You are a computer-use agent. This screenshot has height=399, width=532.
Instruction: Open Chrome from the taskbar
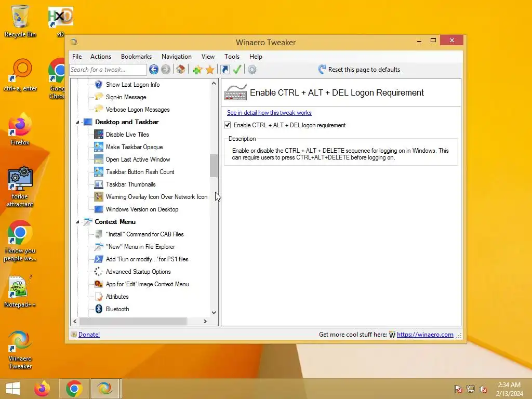74,389
